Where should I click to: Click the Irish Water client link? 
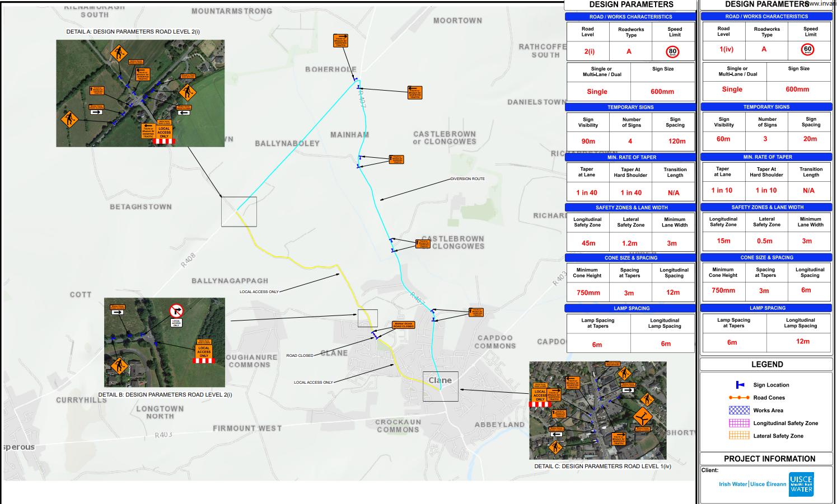[733, 484]
